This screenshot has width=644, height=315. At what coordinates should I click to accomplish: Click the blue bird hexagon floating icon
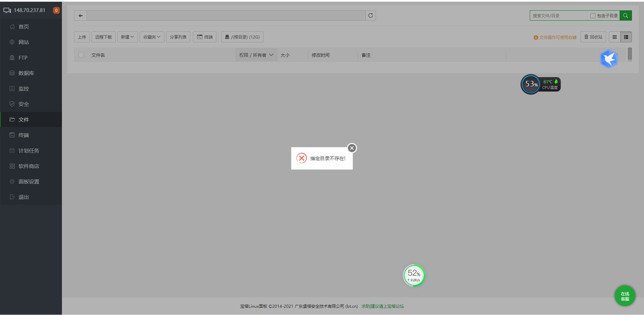tap(609, 59)
